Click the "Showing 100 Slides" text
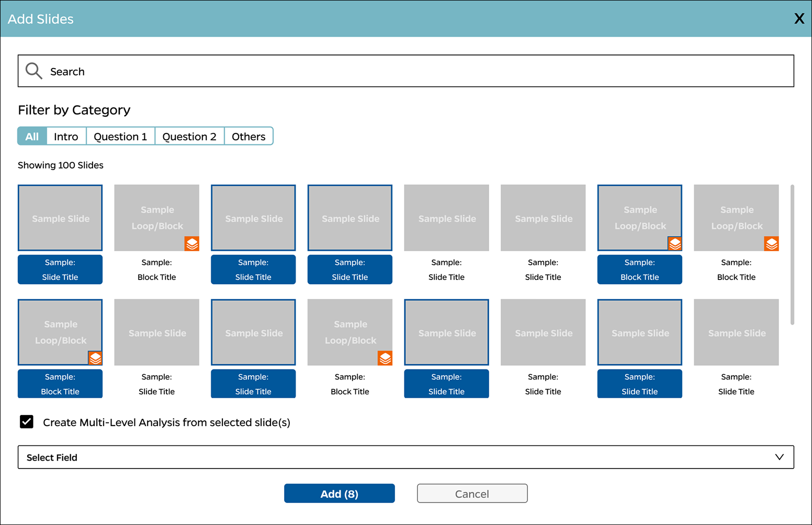Screen dimensions: 812x525 (x=61, y=165)
